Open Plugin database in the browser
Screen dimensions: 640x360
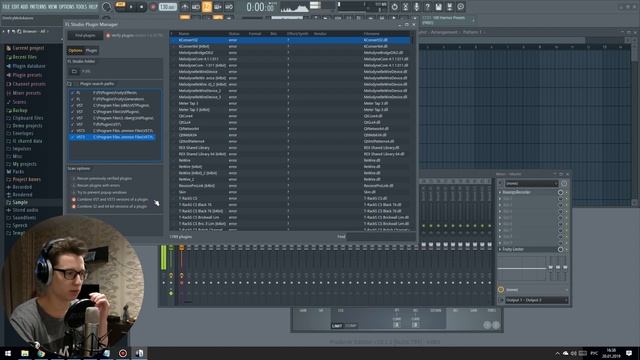coord(29,66)
